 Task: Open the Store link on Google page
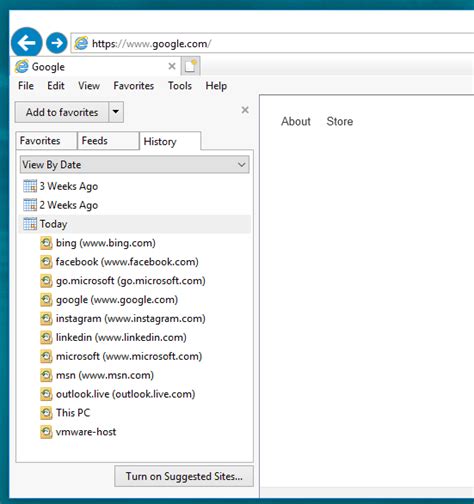tap(340, 121)
